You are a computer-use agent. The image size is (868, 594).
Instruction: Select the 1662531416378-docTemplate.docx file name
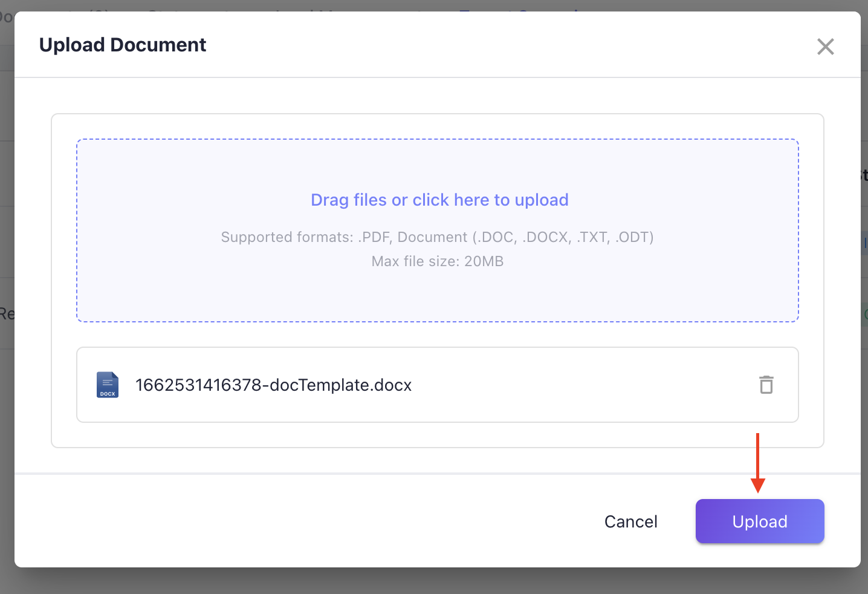273,385
